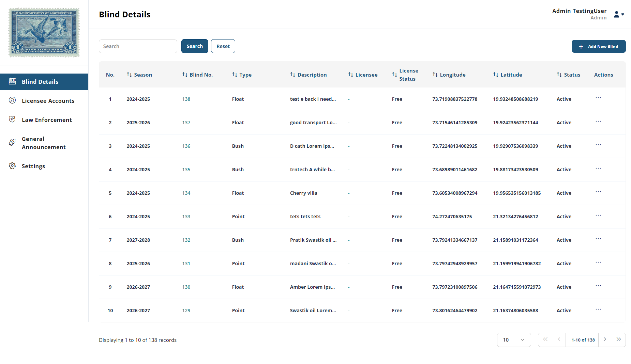Image resolution: width=631 pixels, height=364 pixels.
Task: Open General Announcement page
Action: coord(43,143)
